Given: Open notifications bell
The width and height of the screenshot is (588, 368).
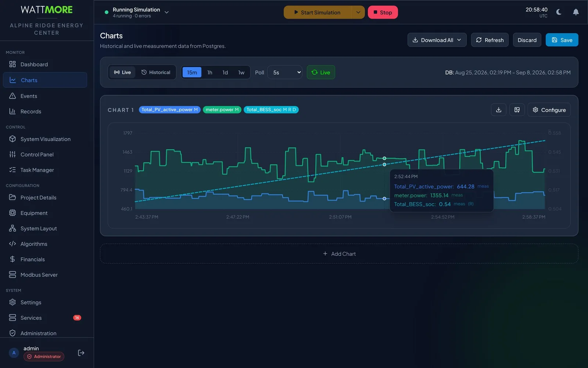Looking at the screenshot, I should 576,12.
